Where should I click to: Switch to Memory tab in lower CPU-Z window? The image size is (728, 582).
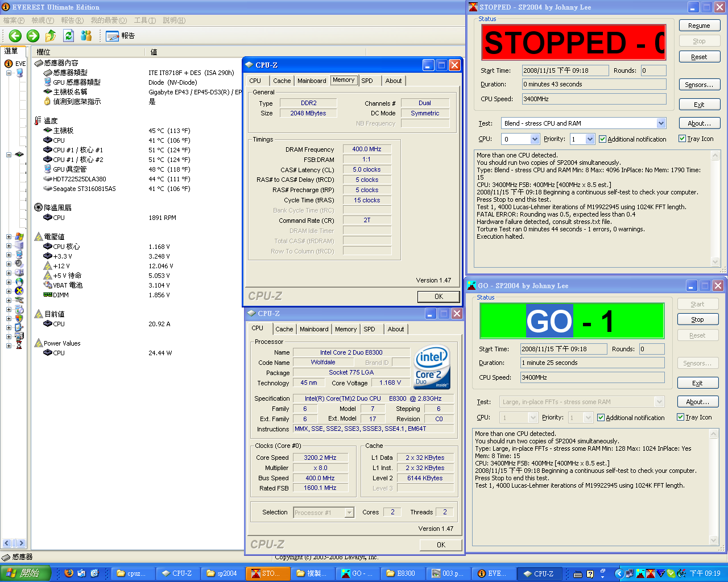tap(346, 329)
